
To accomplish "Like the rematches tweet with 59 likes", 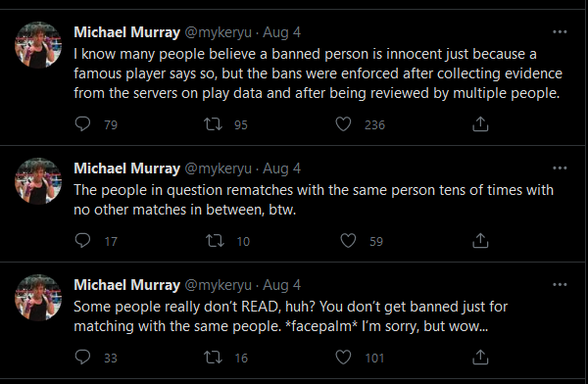I will [348, 241].
